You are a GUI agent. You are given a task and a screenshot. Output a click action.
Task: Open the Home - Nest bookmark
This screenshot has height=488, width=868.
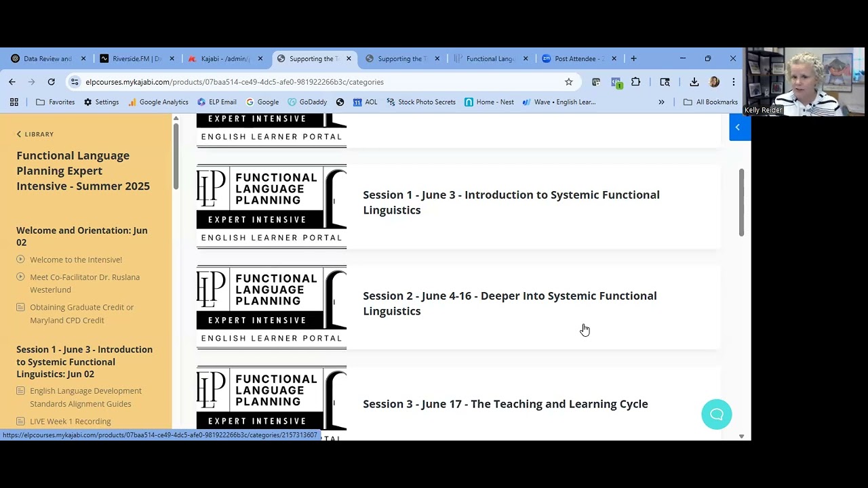489,102
